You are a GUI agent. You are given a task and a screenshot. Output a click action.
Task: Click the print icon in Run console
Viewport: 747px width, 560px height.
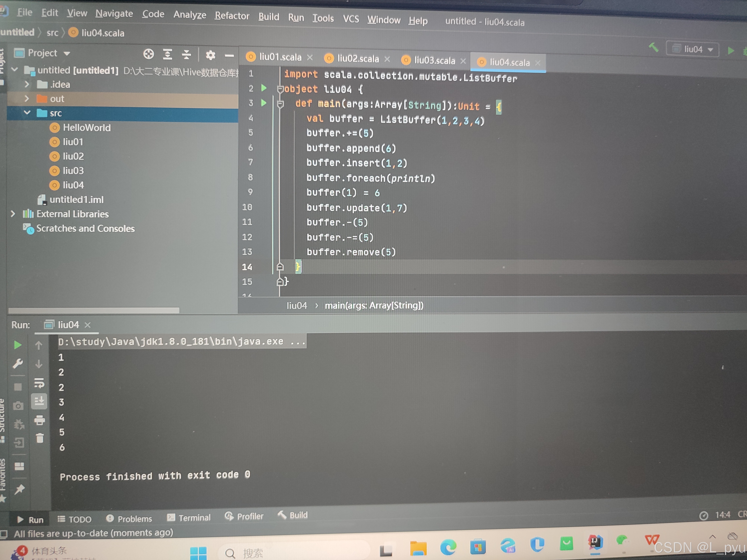40,420
